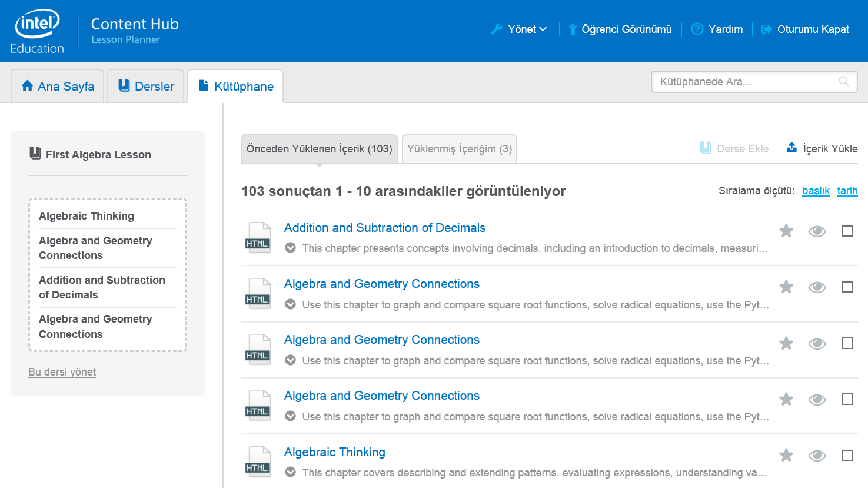Sort results by başlık
This screenshot has width=868, height=488.
point(816,191)
